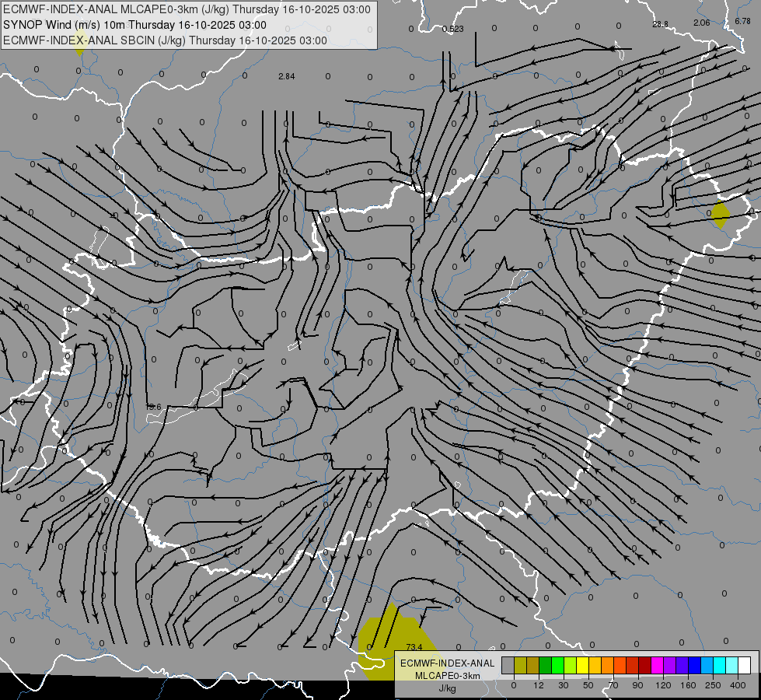This screenshot has width=761, height=700.
Task: Choose the yellow swatch in the color scale
Action: point(582,665)
